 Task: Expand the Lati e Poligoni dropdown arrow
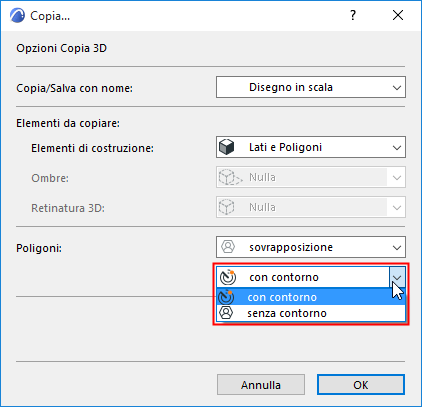point(397,147)
